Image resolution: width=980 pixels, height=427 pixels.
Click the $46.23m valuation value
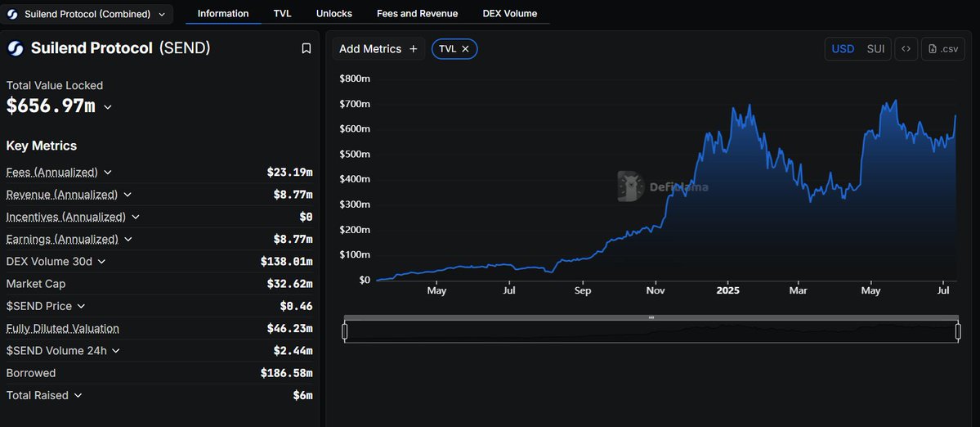289,328
